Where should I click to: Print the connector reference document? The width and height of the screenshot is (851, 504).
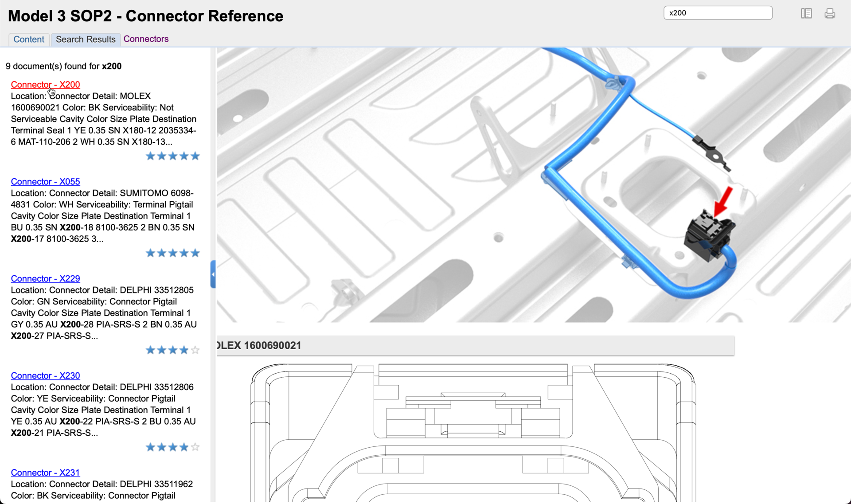[x=830, y=13]
